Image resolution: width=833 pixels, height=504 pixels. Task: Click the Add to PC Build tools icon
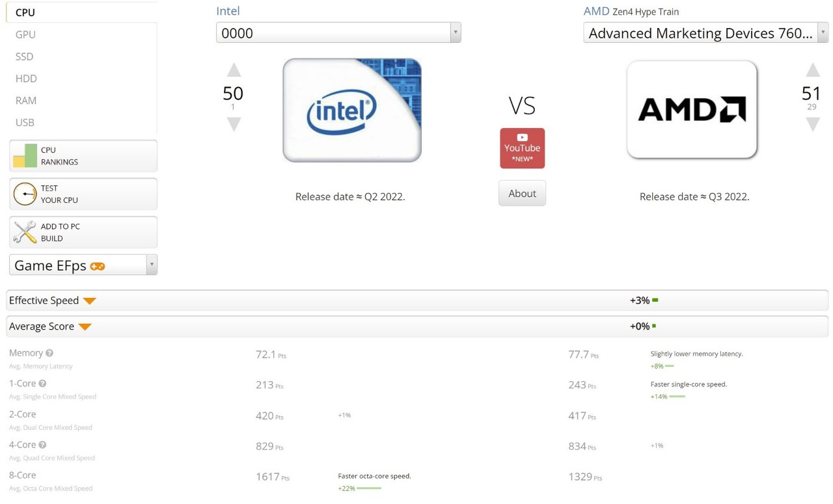(x=25, y=232)
